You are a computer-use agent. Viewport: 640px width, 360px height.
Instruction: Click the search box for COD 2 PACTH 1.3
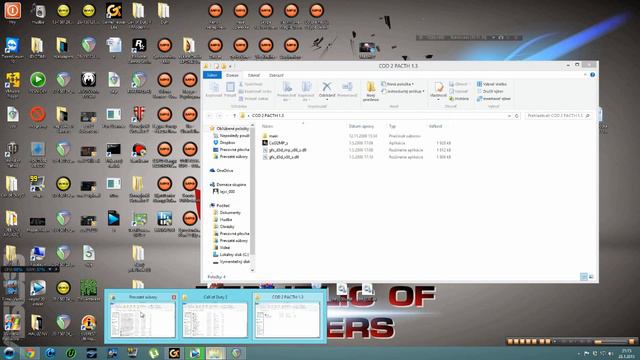point(558,116)
